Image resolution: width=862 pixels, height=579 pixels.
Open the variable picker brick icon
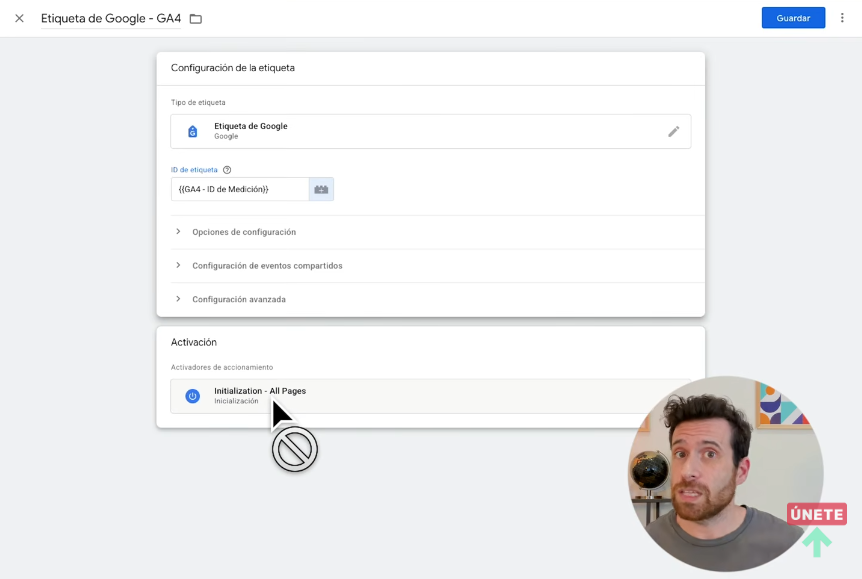(321, 189)
